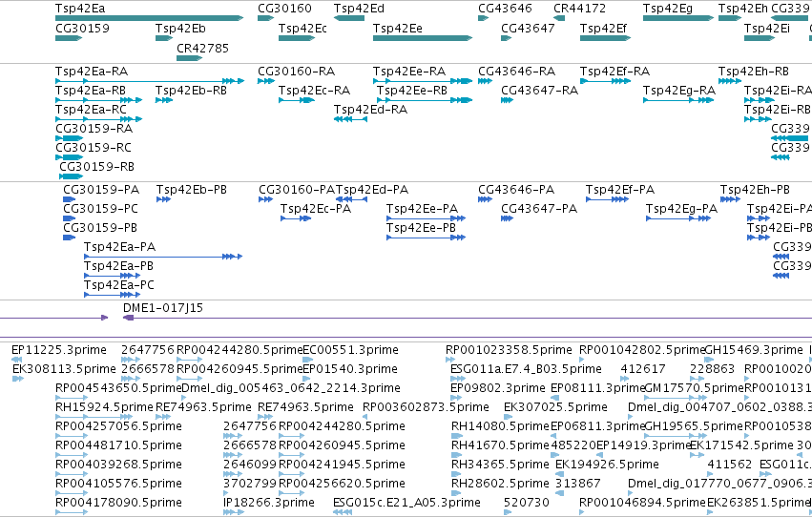Open the CG30159-PB protein label
The image size is (812, 517).
tap(100, 228)
